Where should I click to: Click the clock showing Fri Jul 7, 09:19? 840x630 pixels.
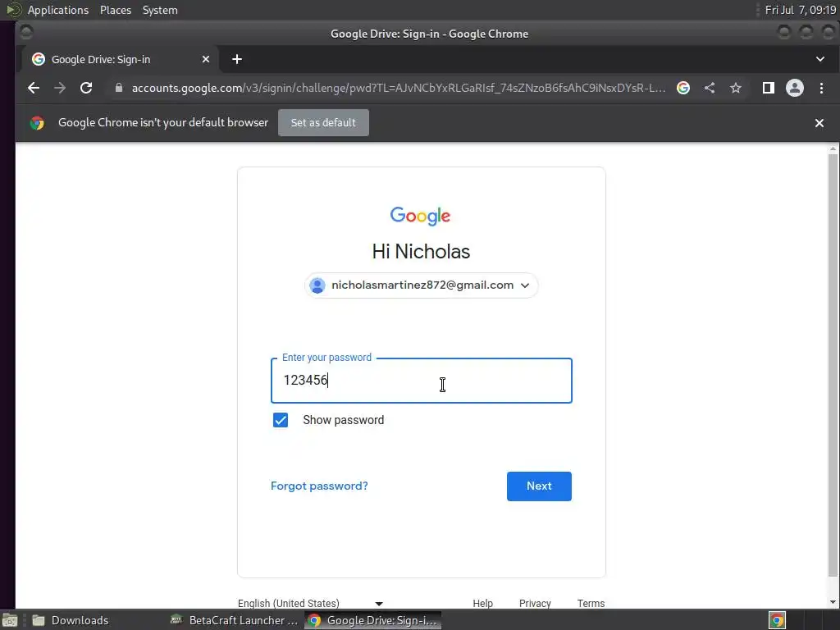pos(801,10)
